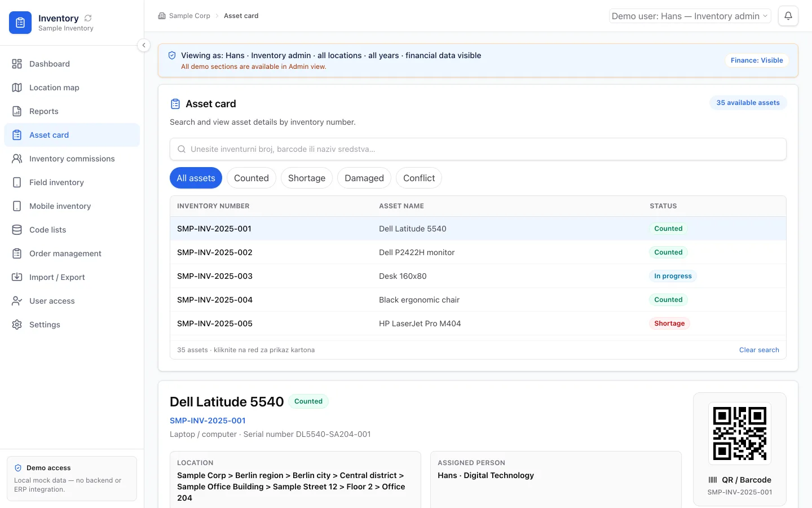Image resolution: width=812 pixels, height=508 pixels.
Task: Click the Clear search link
Action: (759, 350)
